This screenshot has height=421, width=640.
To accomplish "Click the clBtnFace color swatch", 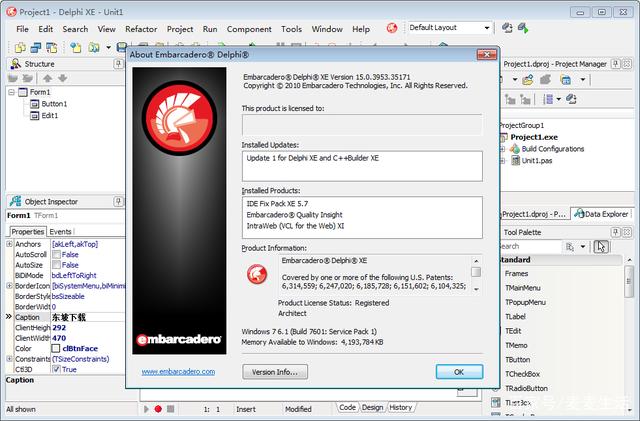I will pos(56,348).
